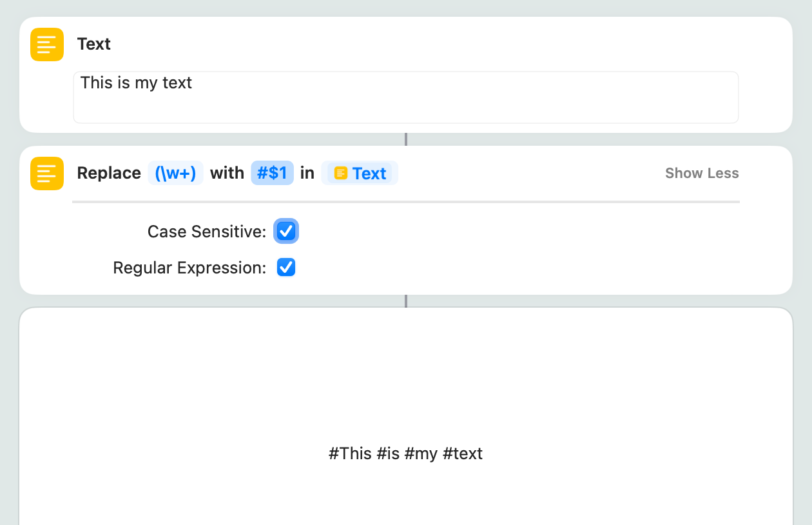This screenshot has width=812, height=525.
Task: Select the #$1 replacement field
Action: [272, 173]
